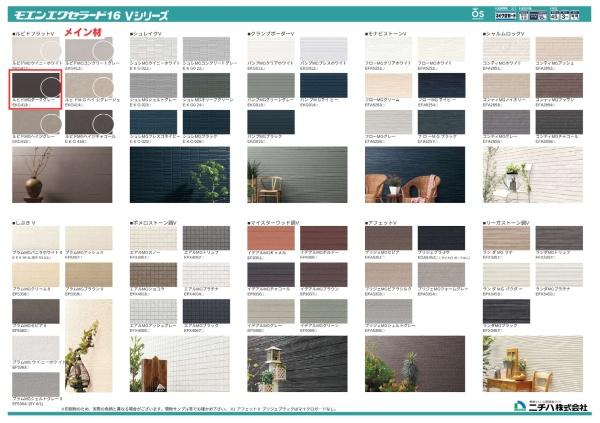Select the コンティMGホワイト swatch

pyautogui.click(x=507, y=49)
